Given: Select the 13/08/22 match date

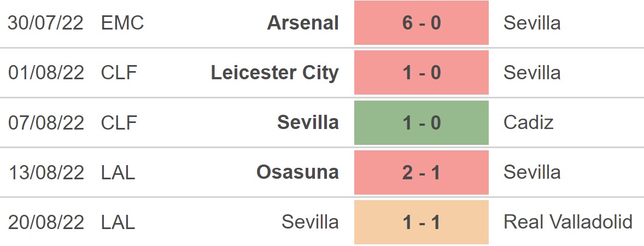Looking at the screenshot, I should click(x=46, y=172).
